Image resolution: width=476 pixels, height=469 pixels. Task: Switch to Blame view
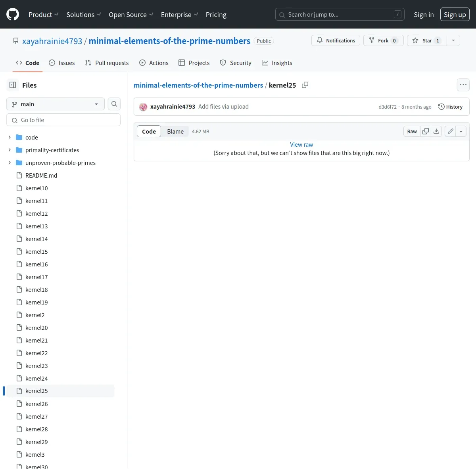[175, 131]
